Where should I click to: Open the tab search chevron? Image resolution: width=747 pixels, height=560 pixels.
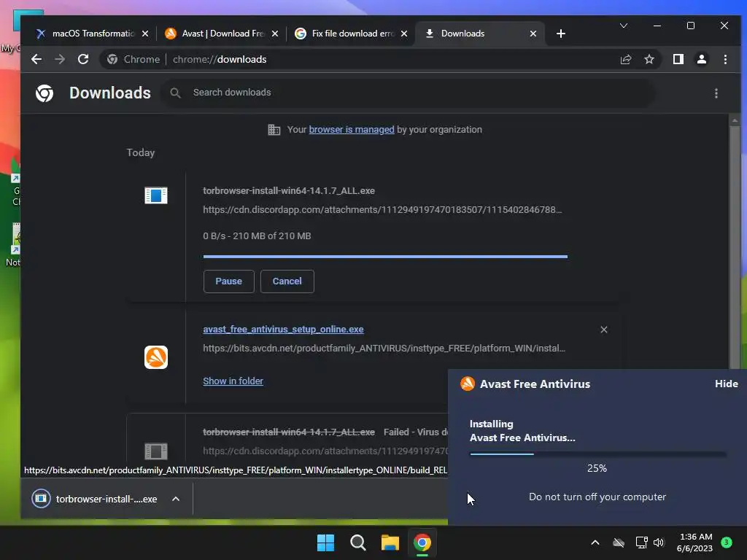623,26
